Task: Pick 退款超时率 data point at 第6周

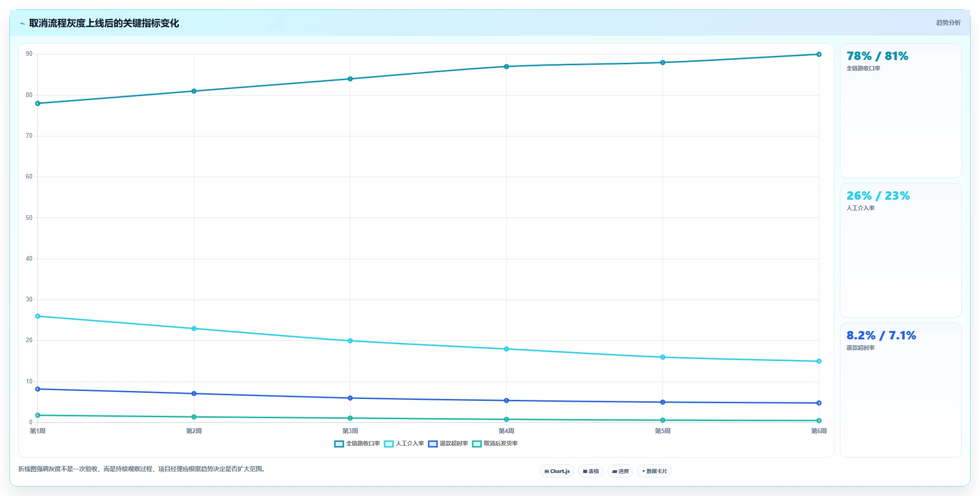Action: (819, 403)
